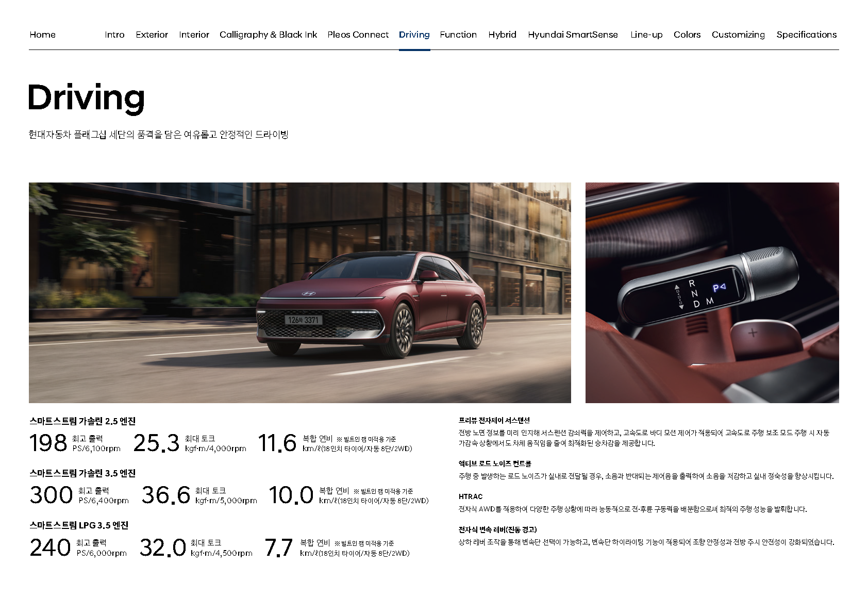Click the large Driving page heading
The height and width of the screenshot is (614, 868).
pos(86,98)
